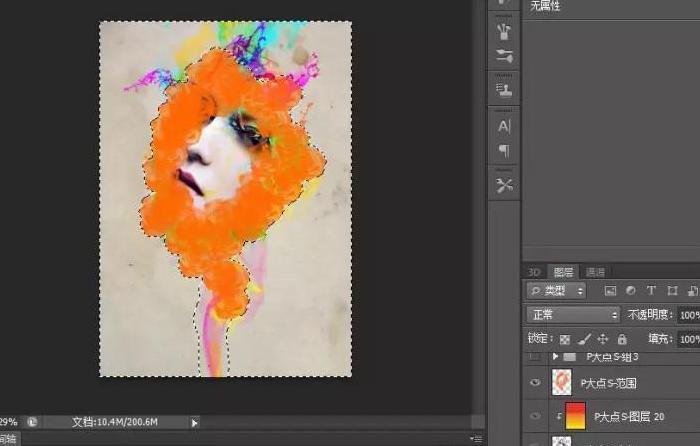Open status bar document info arrow
The image size is (700, 446).
pos(195,423)
